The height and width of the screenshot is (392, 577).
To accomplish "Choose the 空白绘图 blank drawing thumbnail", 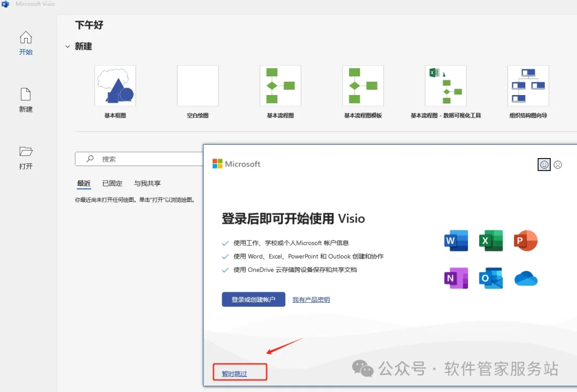I will click(x=198, y=85).
